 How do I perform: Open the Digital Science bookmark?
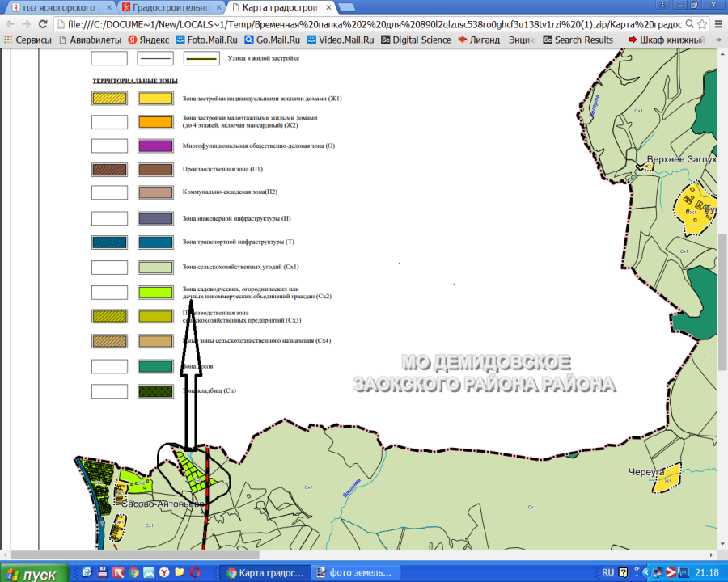click(416, 40)
